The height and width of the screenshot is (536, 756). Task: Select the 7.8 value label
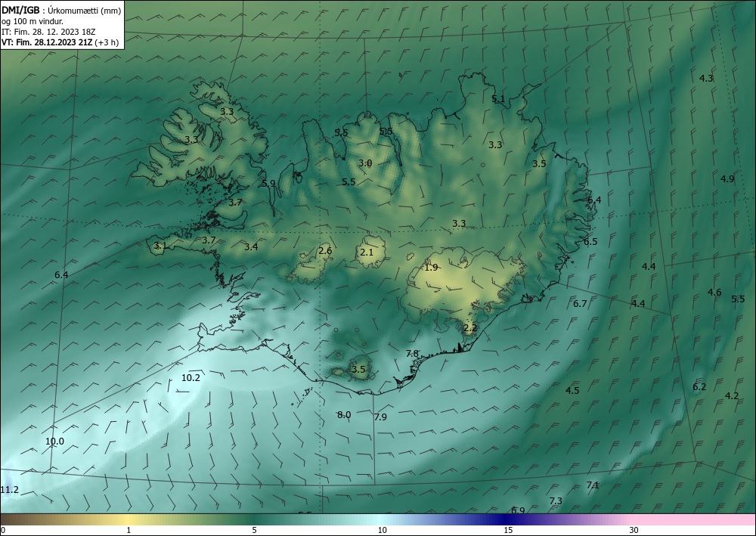(412, 353)
